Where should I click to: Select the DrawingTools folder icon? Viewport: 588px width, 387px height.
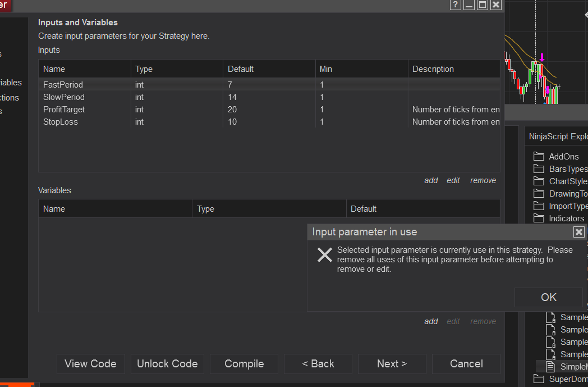(x=539, y=193)
